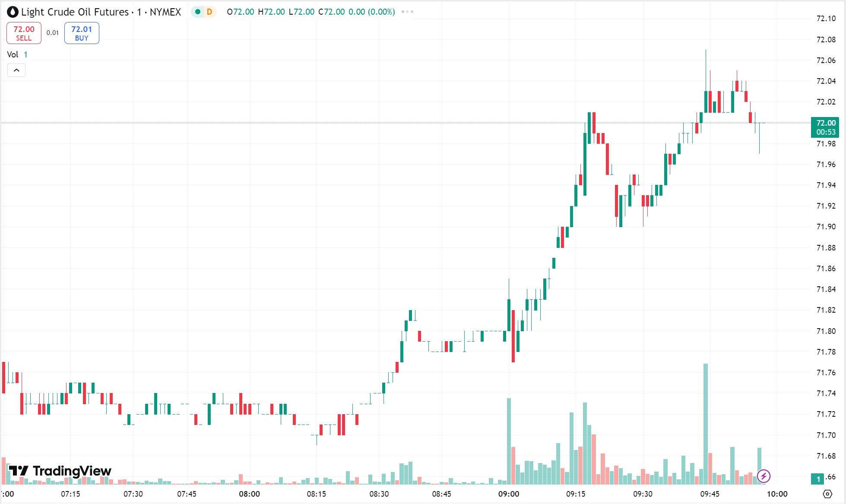The height and width of the screenshot is (504, 846).
Task: Click the 09:00 time axis label
Action: (509, 494)
